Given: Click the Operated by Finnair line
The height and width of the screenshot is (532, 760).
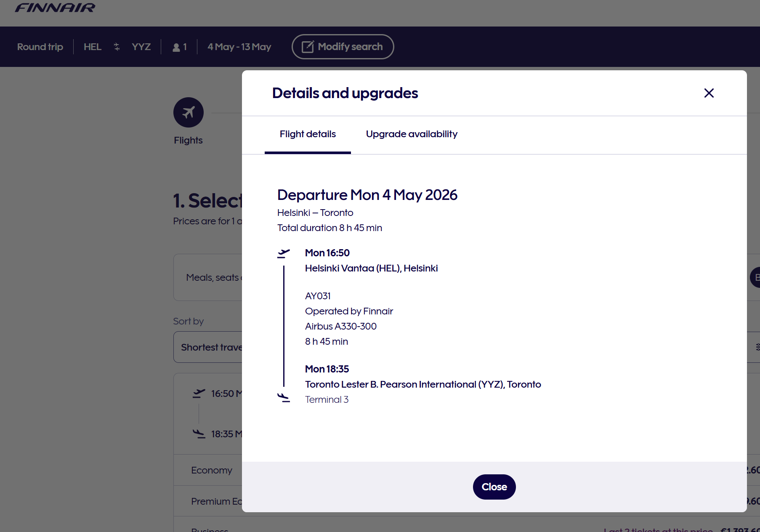Looking at the screenshot, I should point(349,311).
